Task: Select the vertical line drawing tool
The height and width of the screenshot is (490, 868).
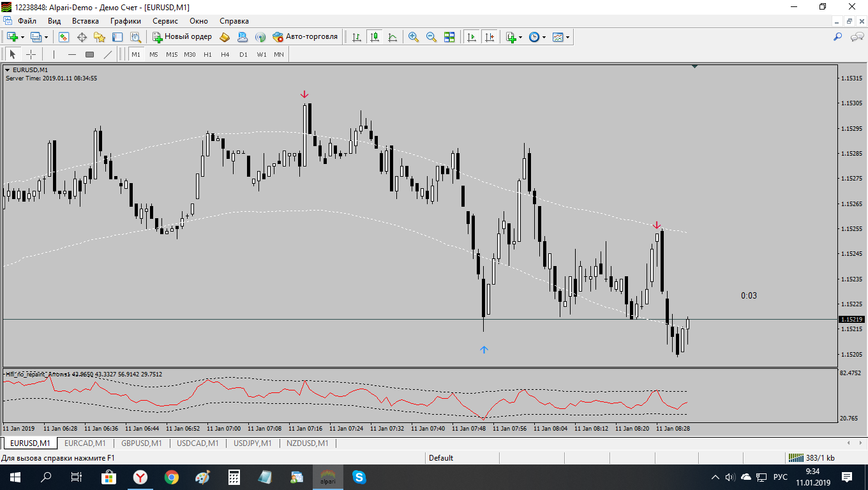Action: click(x=54, y=54)
